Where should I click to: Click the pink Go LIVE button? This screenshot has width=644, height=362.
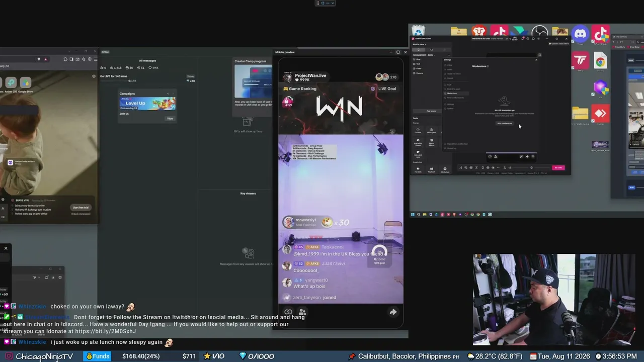point(558,168)
